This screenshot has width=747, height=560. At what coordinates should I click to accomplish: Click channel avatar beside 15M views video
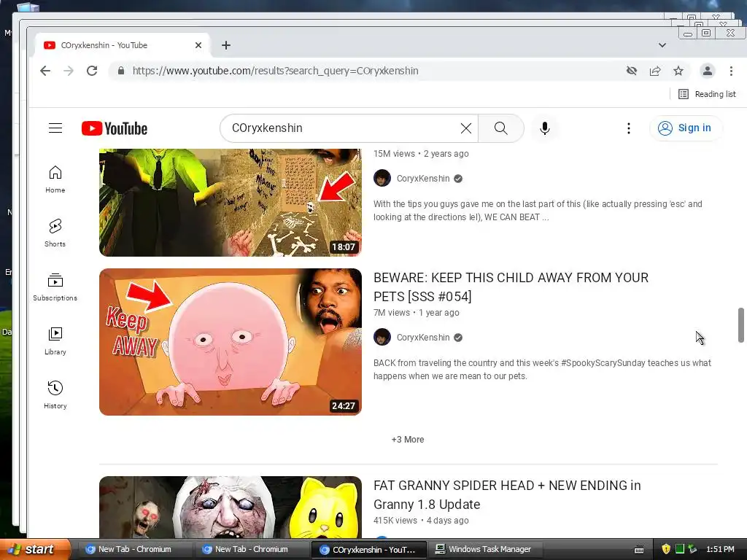[x=382, y=178]
